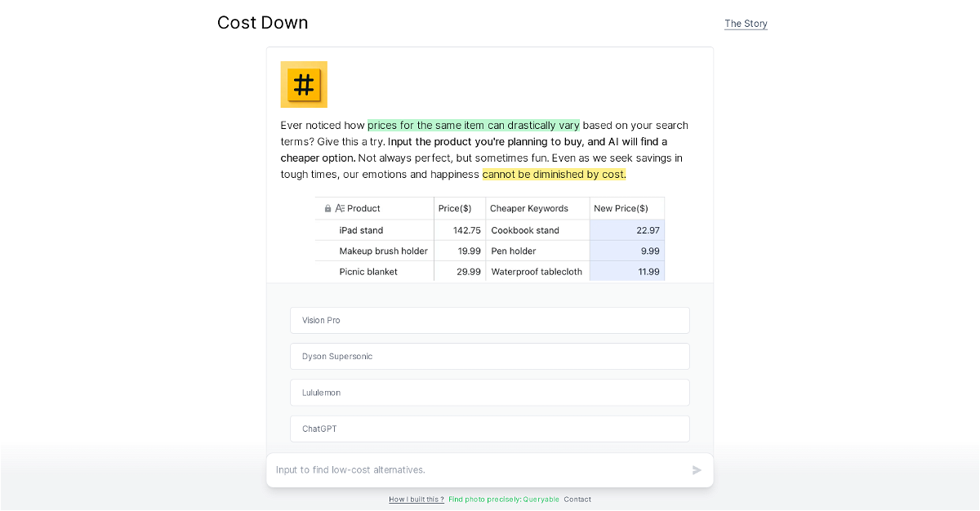Click the New Price($) column header
The image size is (980, 511).
(x=621, y=209)
